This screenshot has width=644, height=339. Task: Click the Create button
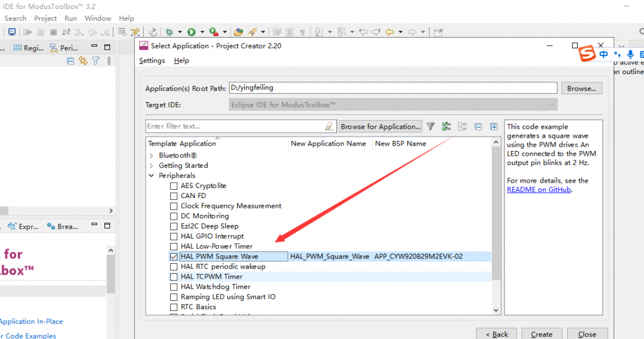click(x=542, y=334)
